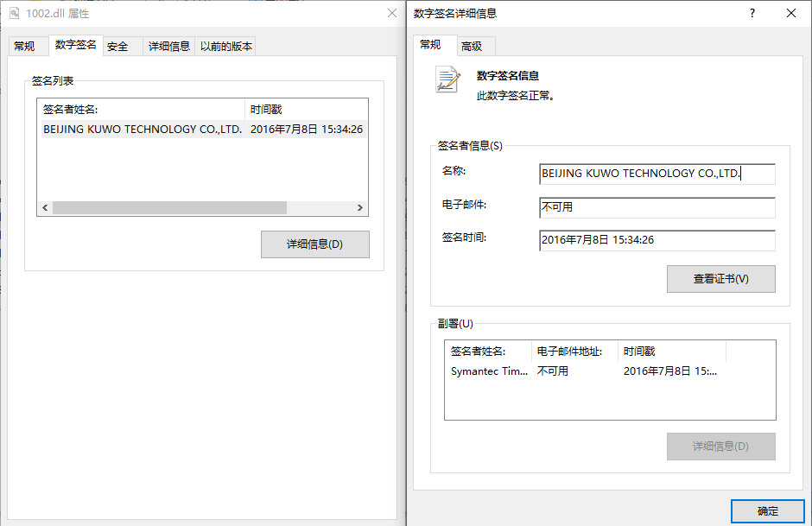This screenshot has width=812, height=526.
Task: Close the 1002.dll properties window
Action: (391, 13)
